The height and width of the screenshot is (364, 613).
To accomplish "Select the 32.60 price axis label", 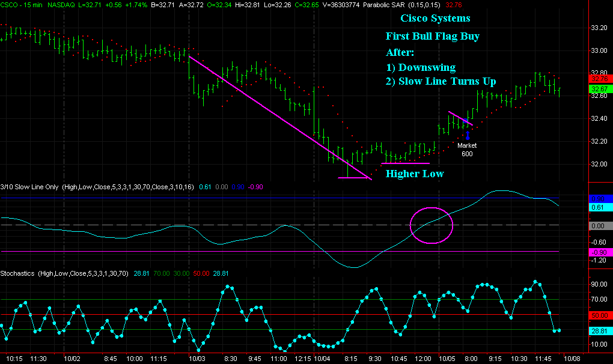I will pos(599,96).
